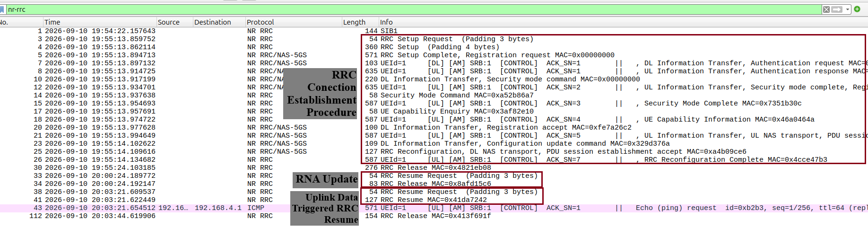Sort by the Time column header
This screenshot has width=868, height=228.
(x=100, y=22)
